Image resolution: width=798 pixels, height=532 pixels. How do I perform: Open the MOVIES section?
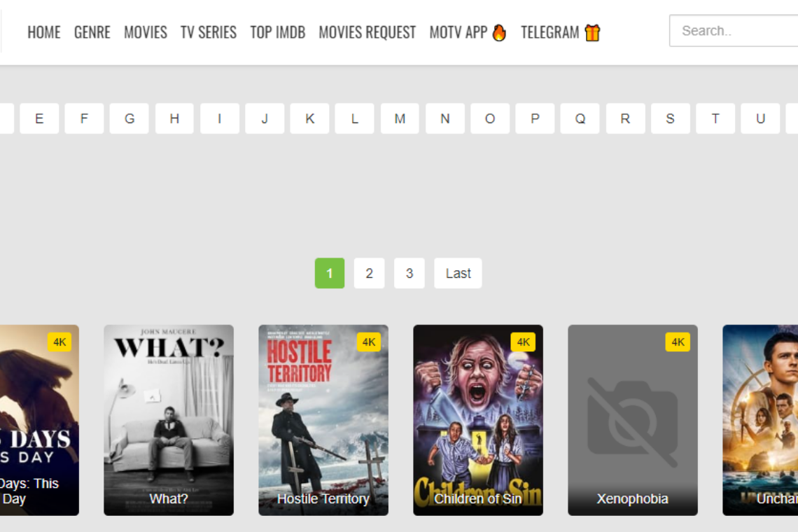146,33
